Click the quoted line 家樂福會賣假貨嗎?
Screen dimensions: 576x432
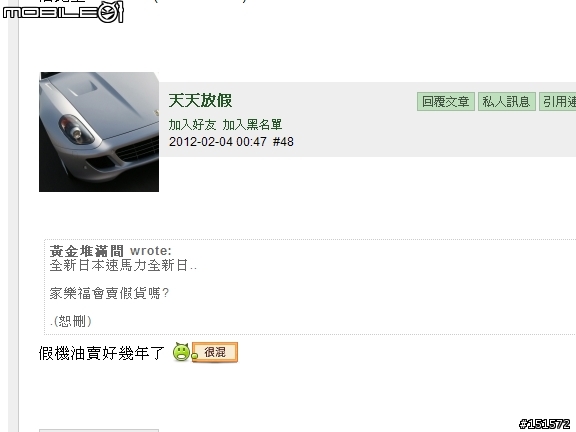[109, 293]
